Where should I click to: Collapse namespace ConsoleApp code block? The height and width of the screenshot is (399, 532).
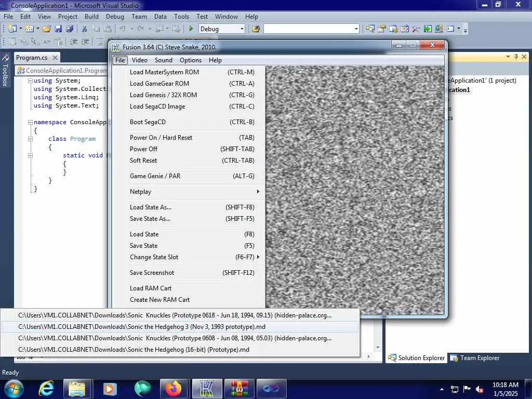30,122
